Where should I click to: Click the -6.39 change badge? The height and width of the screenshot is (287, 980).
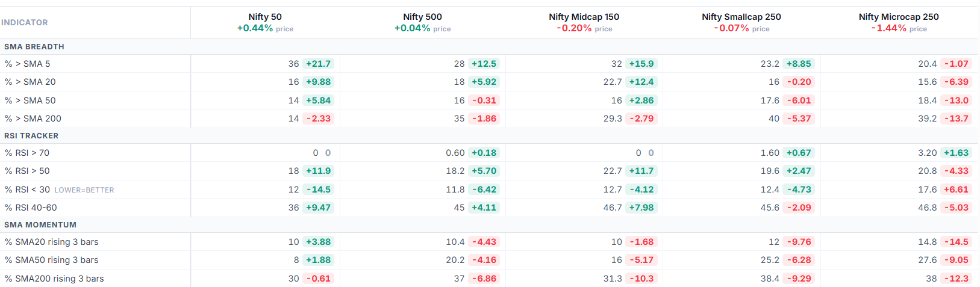(956, 82)
